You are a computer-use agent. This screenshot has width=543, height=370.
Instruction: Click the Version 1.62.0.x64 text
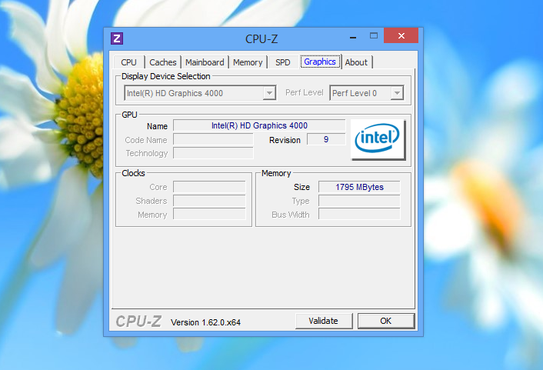click(x=206, y=322)
